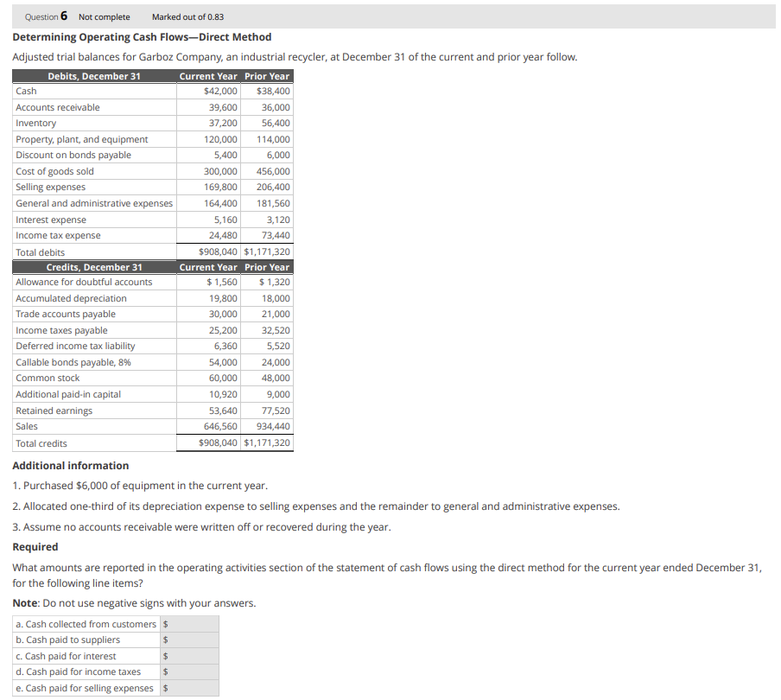Viewport: 781px width, 700px height.
Task: Click the cash paid for selling expenses field
Action: pyautogui.click(x=188, y=688)
